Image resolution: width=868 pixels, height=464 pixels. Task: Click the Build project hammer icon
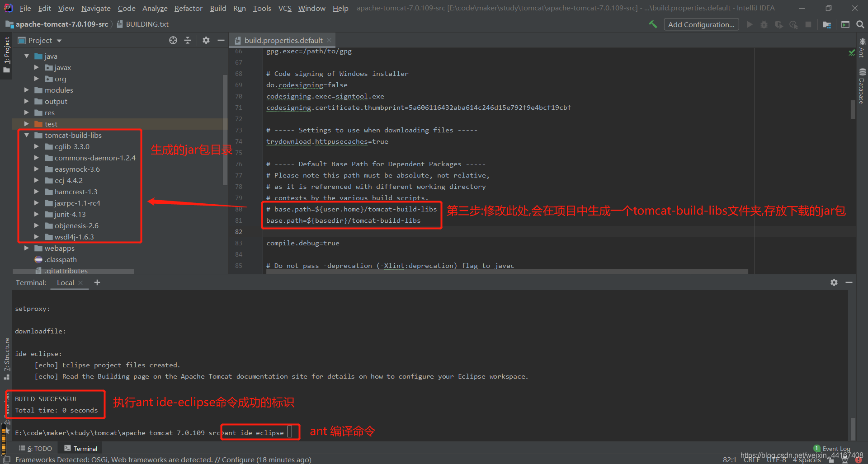[653, 24]
